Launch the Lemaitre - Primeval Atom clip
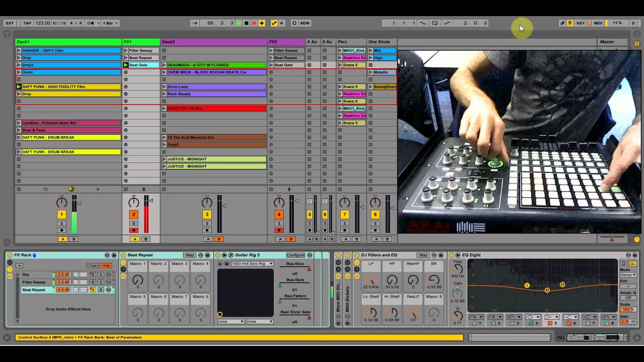Viewport: 644px width, 362px height. [19, 123]
